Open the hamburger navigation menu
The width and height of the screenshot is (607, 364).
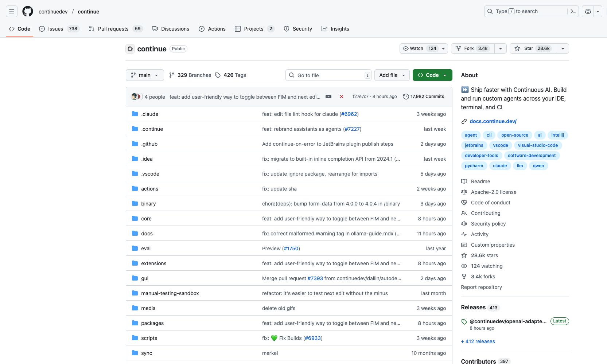[12, 11]
